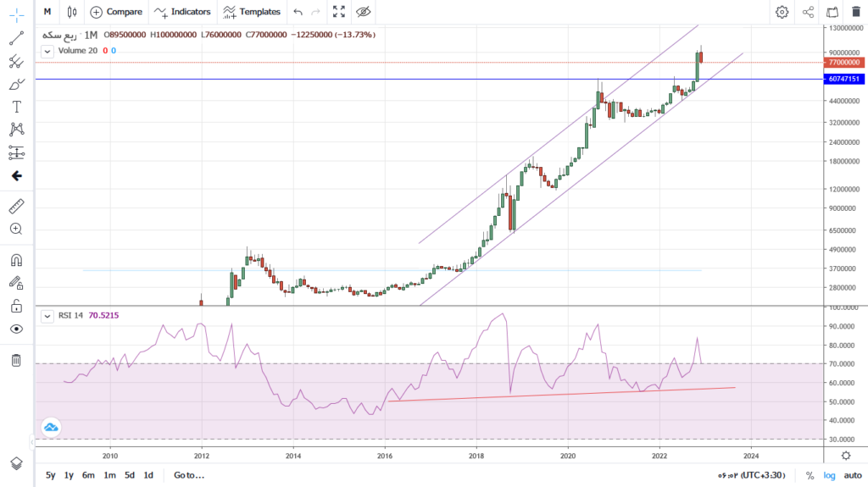Toggle hide all drawings eye icon
Image resolution: width=868 pixels, height=487 pixels.
click(17, 329)
